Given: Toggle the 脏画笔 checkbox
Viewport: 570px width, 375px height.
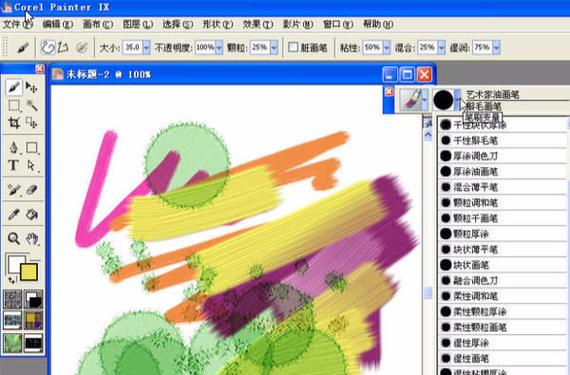Looking at the screenshot, I should click(x=293, y=47).
